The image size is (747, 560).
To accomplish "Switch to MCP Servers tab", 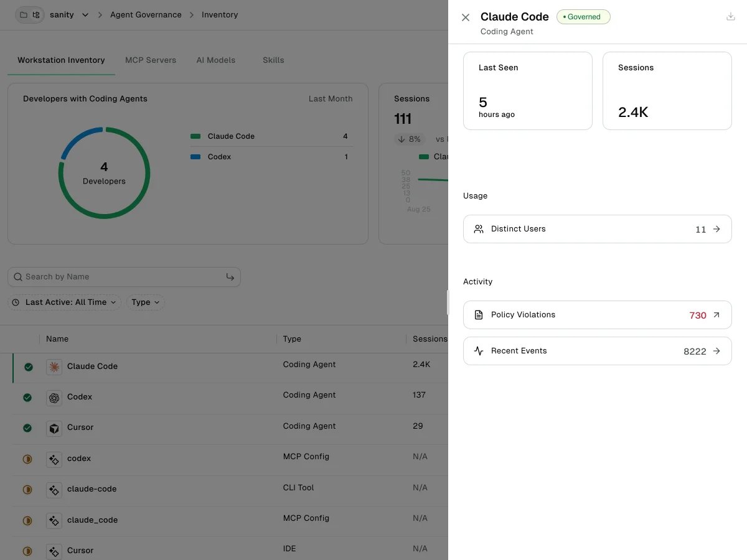I will tap(151, 60).
